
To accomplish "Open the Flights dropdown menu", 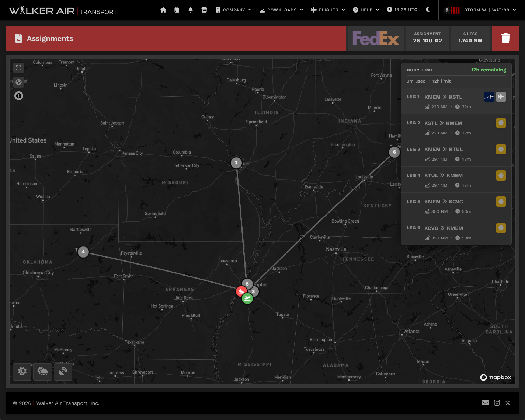I will [x=328, y=10].
